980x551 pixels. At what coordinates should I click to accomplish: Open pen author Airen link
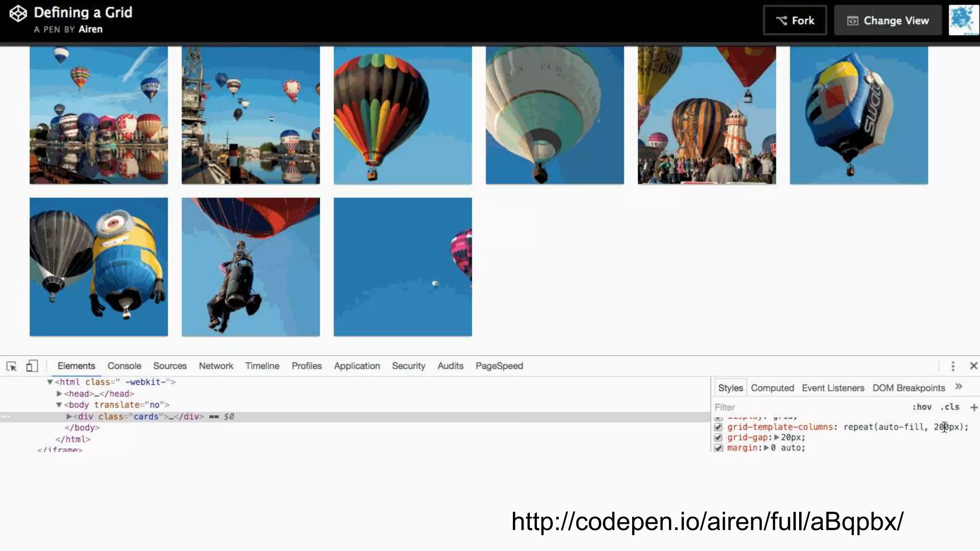pos(90,29)
